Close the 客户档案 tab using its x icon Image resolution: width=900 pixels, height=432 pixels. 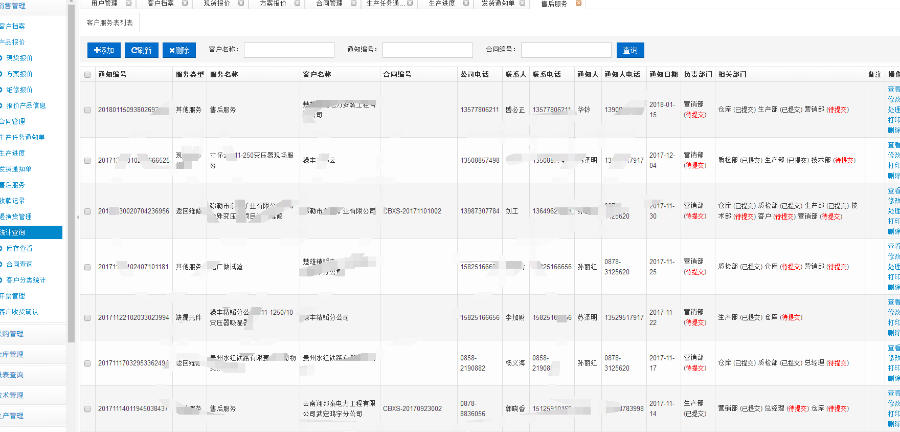click(185, 3)
